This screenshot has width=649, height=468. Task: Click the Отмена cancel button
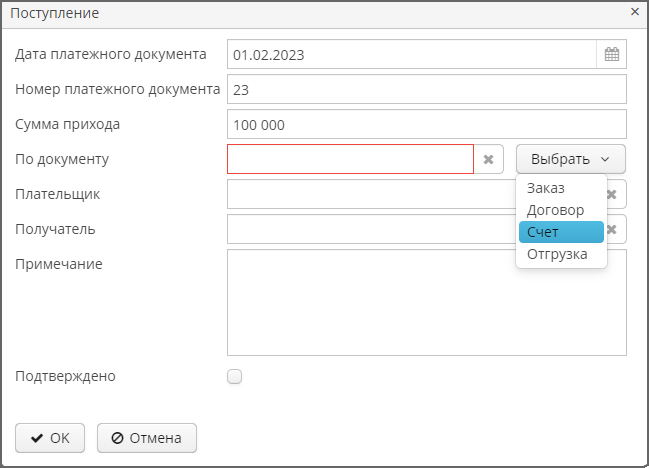click(x=147, y=438)
